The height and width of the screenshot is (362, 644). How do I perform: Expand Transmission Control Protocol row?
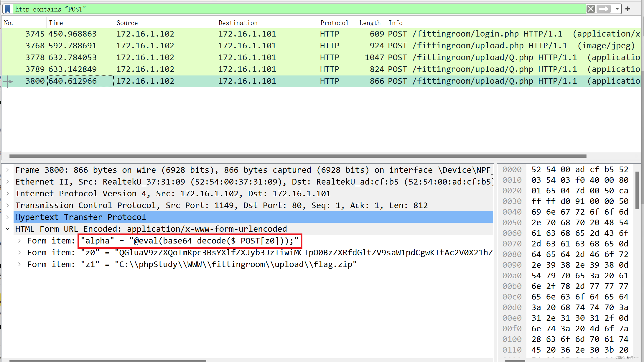(x=8, y=205)
